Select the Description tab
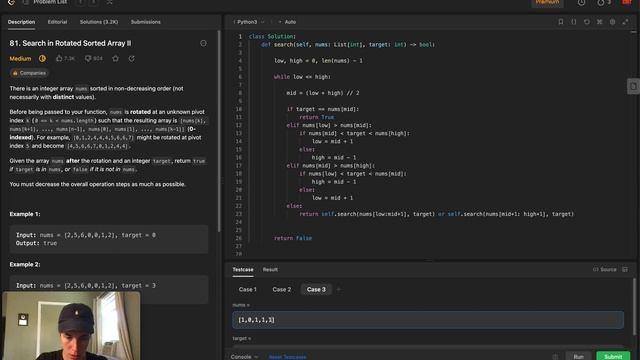 pos(21,22)
